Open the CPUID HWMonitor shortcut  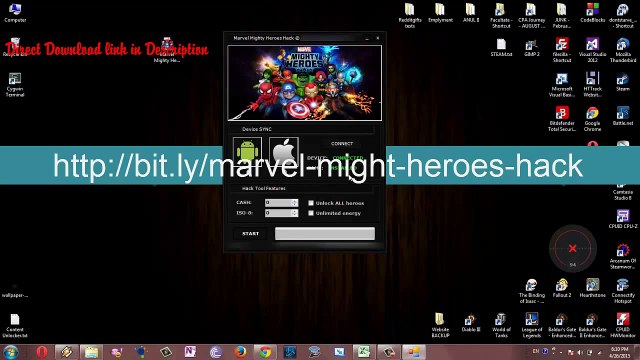[x=623, y=326]
